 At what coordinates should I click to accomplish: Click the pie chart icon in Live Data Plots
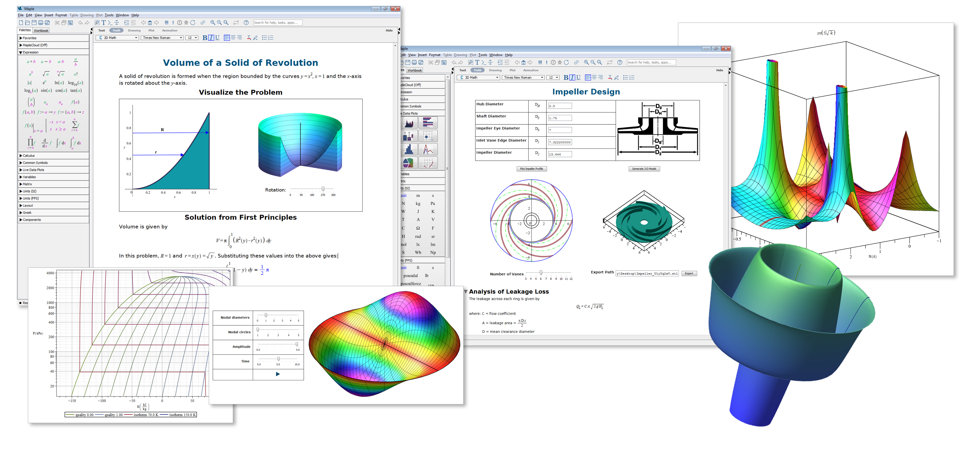[408, 163]
